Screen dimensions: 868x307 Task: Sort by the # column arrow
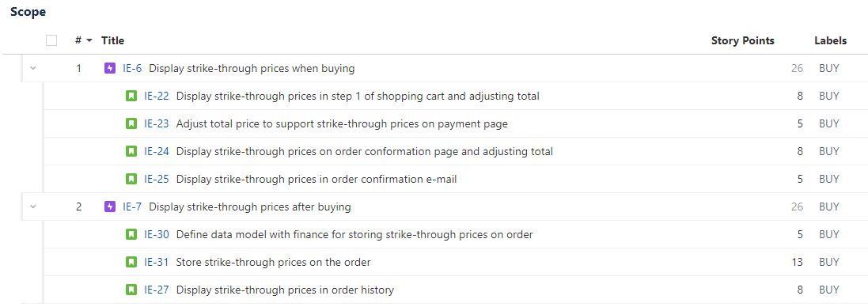(x=89, y=41)
